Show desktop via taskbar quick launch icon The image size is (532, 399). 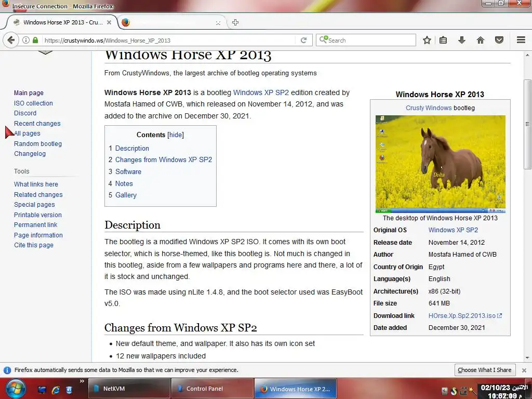(42, 390)
